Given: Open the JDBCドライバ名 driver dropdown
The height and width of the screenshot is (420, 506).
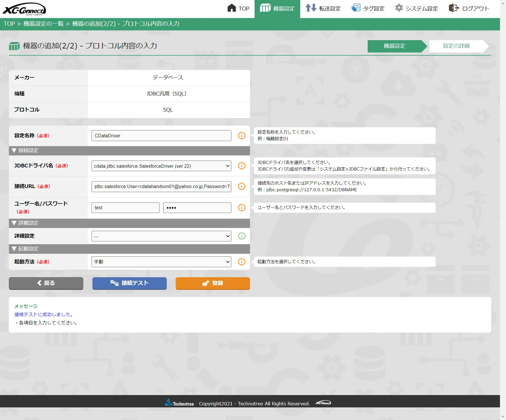Looking at the screenshot, I should pyautogui.click(x=161, y=166).
